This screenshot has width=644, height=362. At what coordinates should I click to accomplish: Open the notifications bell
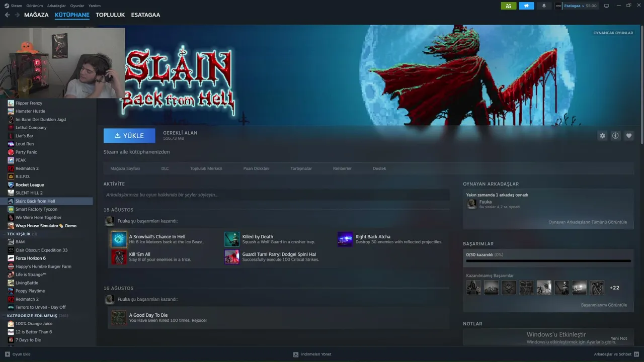click(x=544, y=6)
